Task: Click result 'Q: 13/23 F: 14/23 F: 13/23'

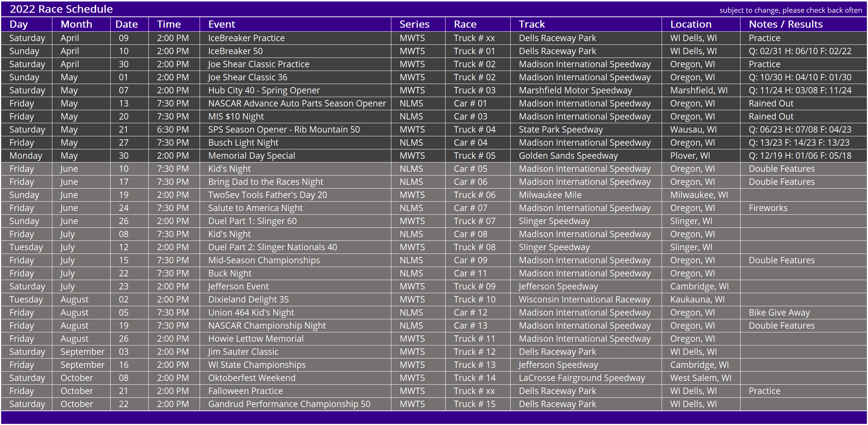Action: click(x=799, y=143)
